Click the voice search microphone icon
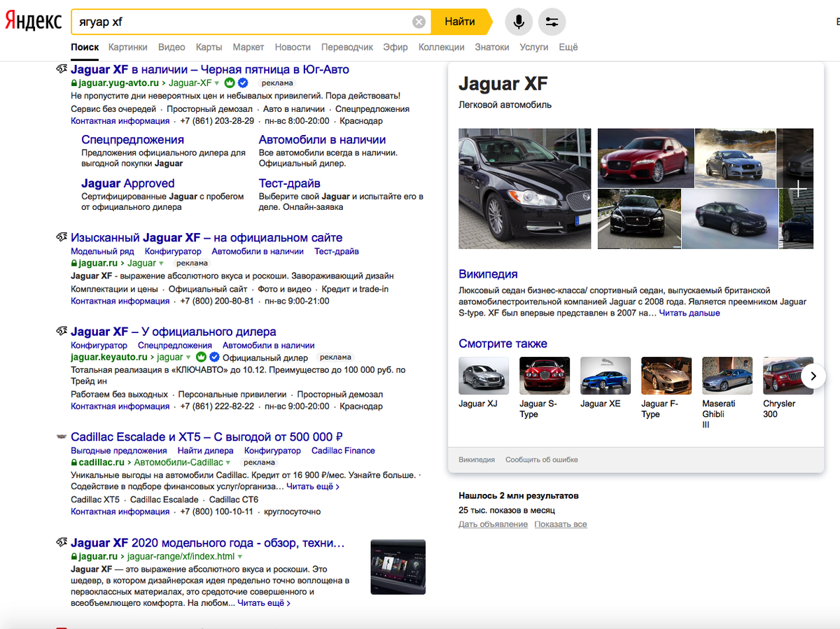 pyautogui.click(x=518, y=22)
